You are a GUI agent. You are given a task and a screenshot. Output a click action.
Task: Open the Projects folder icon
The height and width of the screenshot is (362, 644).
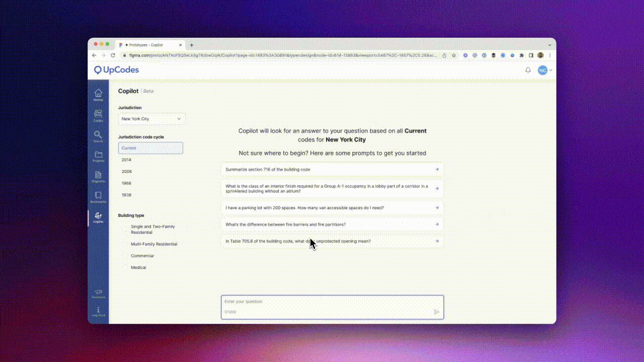(98, 156)
